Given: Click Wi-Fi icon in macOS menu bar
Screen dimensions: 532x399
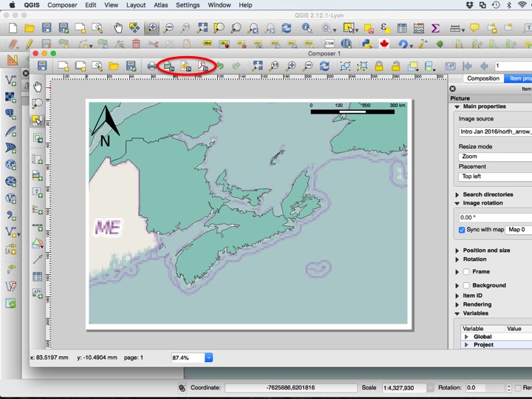Looking at the screenshot, I should pos(522,4).
